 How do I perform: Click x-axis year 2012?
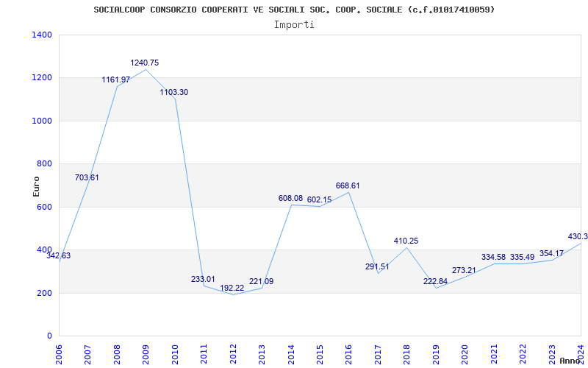coord(232,354)
